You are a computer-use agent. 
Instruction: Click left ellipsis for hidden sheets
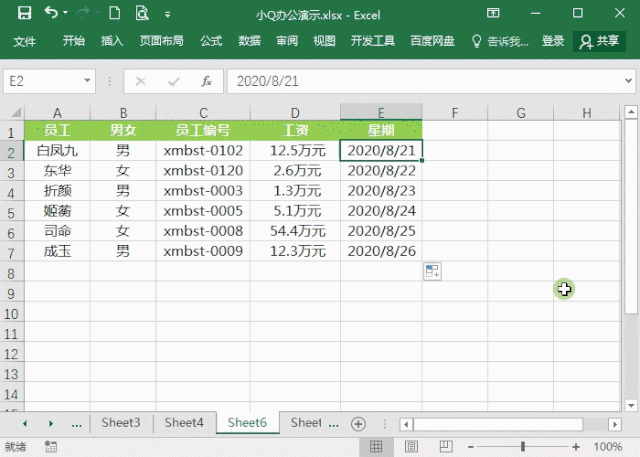(x=76, y=424)
